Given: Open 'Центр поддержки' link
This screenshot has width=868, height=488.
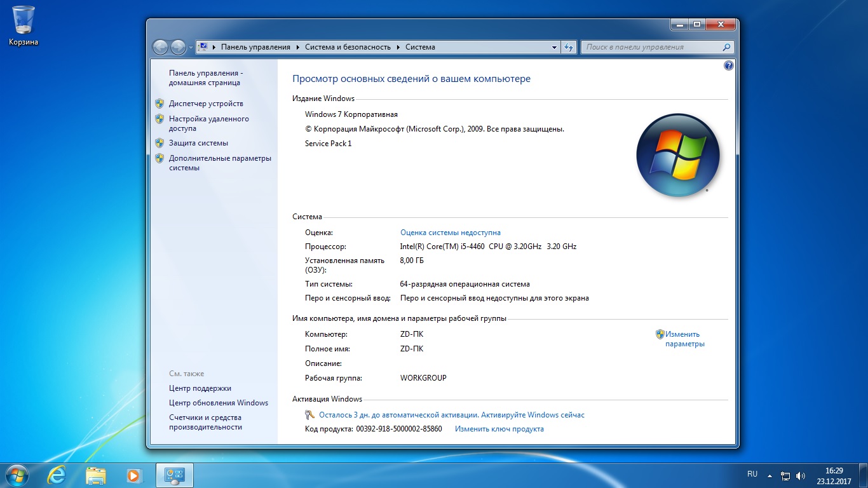Looking at the screenshot, I should [200, 388].
